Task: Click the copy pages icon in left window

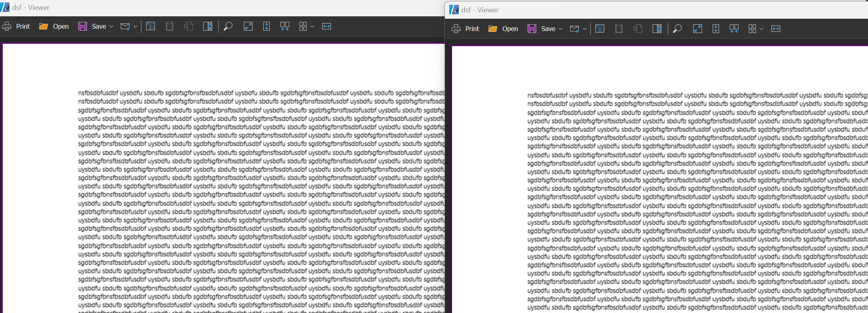Action: [x=189, y=26]
